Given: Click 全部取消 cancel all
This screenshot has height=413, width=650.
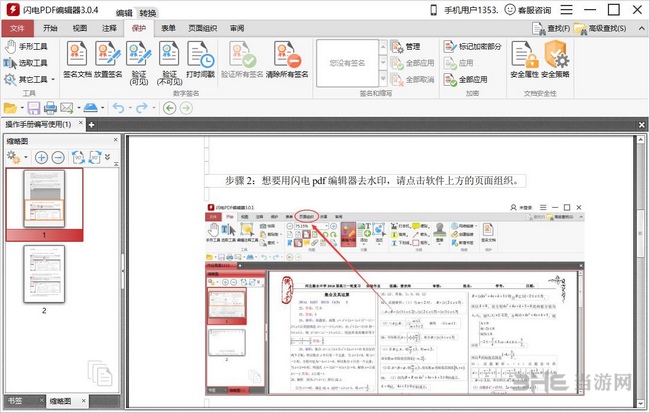Looking at the screenshot, I should pos(412,79).
